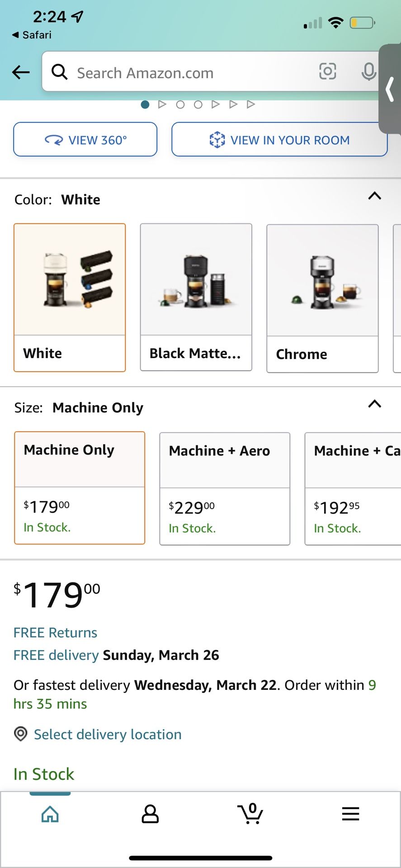The height and width of the screenshot is (868, 401).
Task: Open the shopping cart
Action: coord(250,814)
